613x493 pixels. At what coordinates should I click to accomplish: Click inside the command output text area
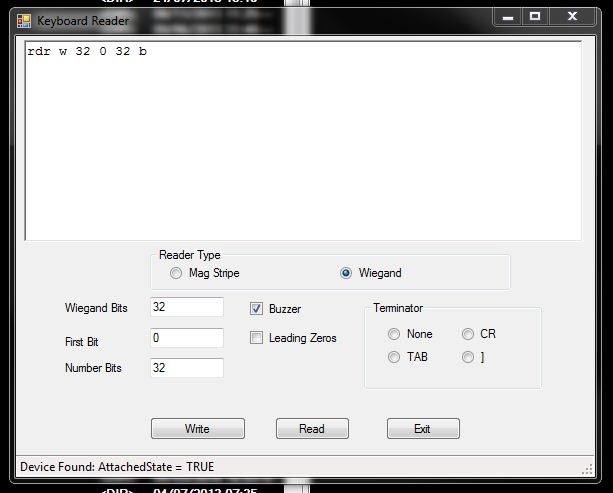pyautogui.click(x=303, y=141)
